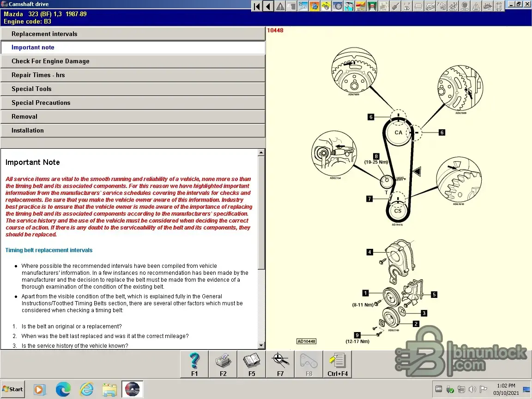Click the CA camshaft sprocket in diagram
Screen dimensions: 532x399
(399, 133)
